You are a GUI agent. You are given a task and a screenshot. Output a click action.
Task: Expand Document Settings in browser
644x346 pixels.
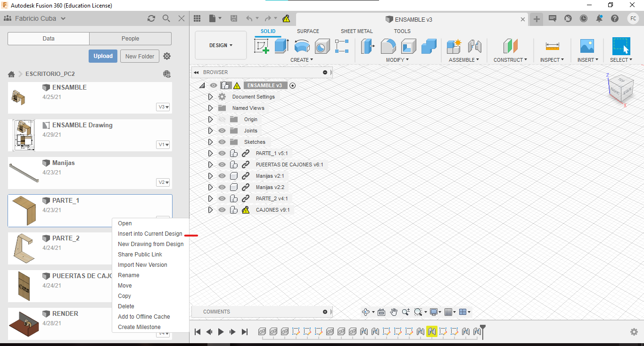click(x=211, y=97)
